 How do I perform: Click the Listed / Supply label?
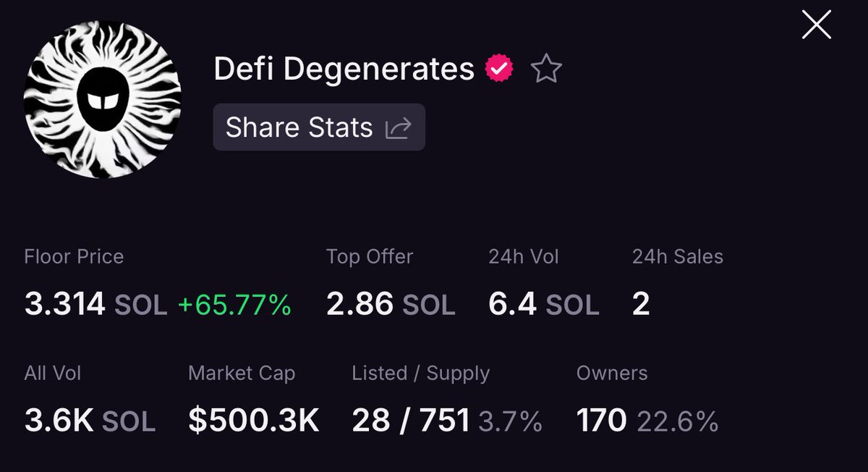(x=421, y=374)
